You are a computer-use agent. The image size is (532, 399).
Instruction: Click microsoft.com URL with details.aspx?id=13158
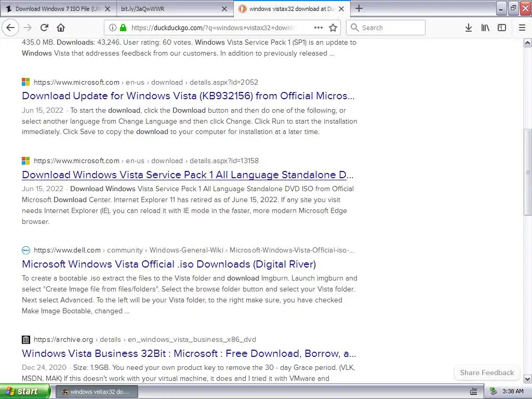(x=146, y=161)
